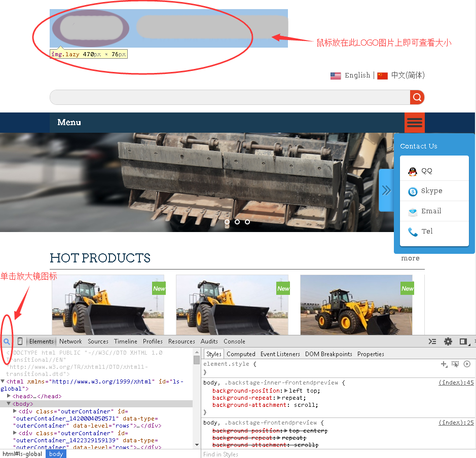The width and height of the screenshot is (476, 458).
Task: Collapse Contact Us panel with double chevron
Action: (x=386, y=190)
